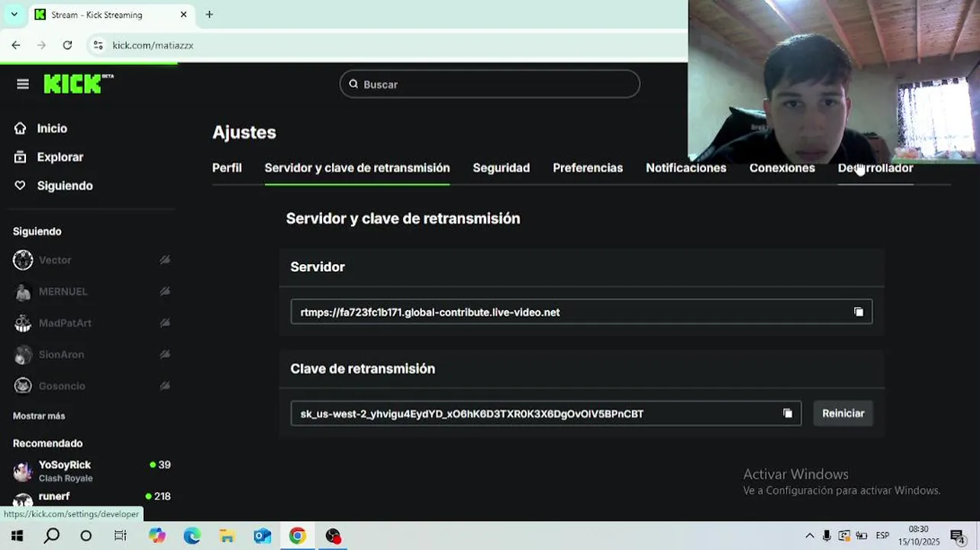
Task: Open the Notificaciones tab
Action: 686,168
